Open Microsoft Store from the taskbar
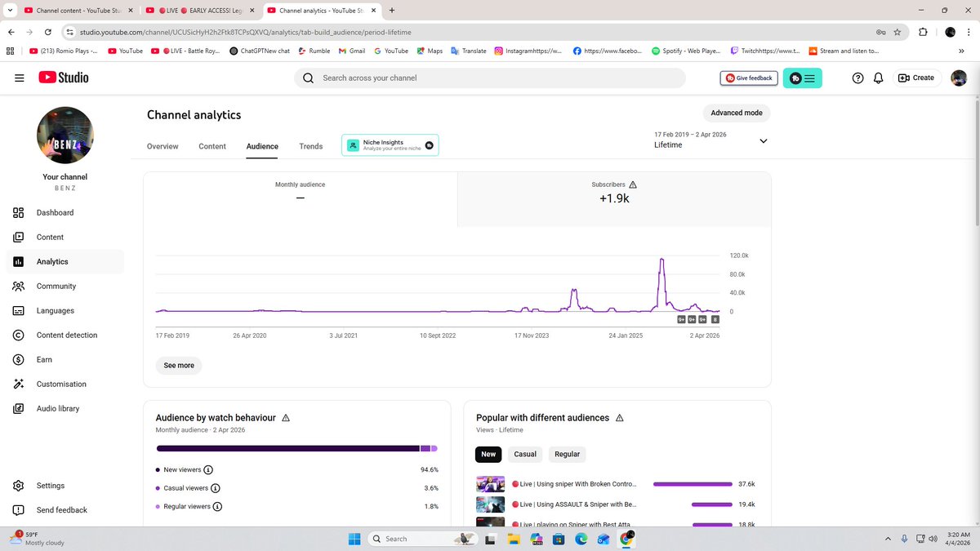This screenshot has height=551, width=980. [x=559, y=539]
